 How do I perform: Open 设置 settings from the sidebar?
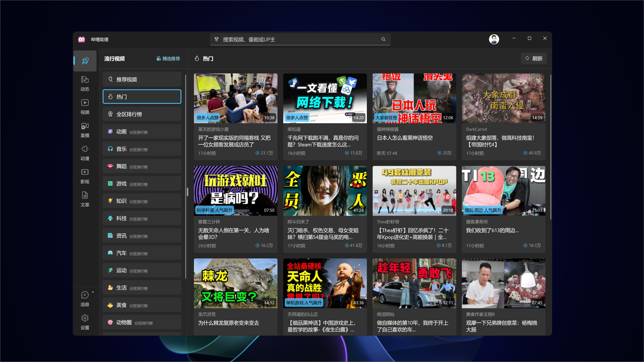[85, 321]
